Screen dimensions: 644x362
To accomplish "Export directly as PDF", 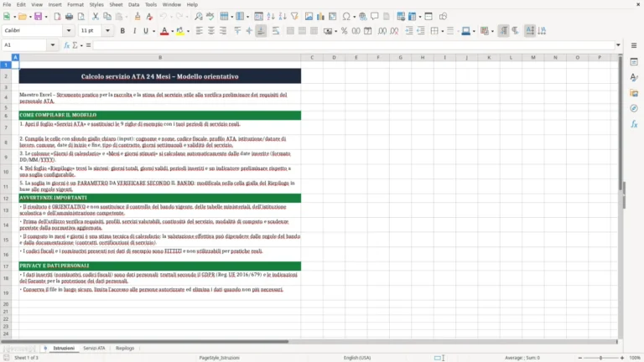I will pyautogui.click(x=57, y=17).
